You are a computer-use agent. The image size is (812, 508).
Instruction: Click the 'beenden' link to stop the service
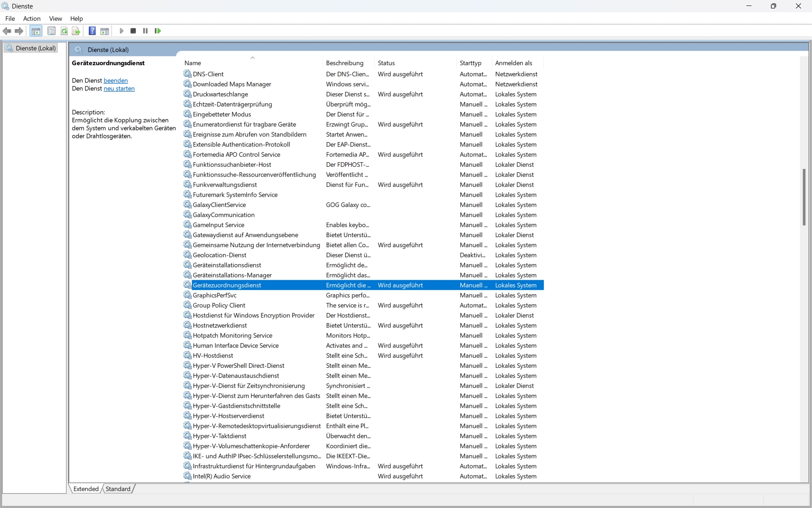(115, 80)
